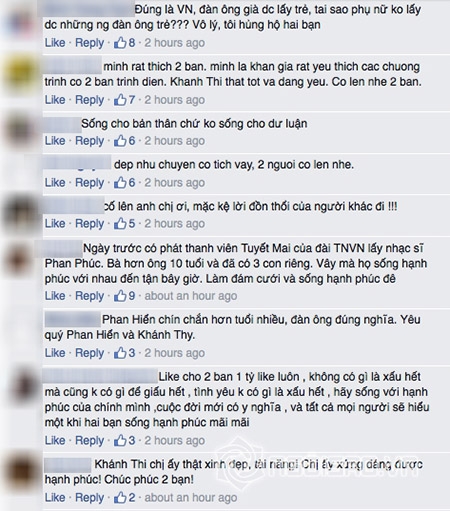
Task: Open blurred author name on Phan Hiển comment
Action: coord(72,319)
